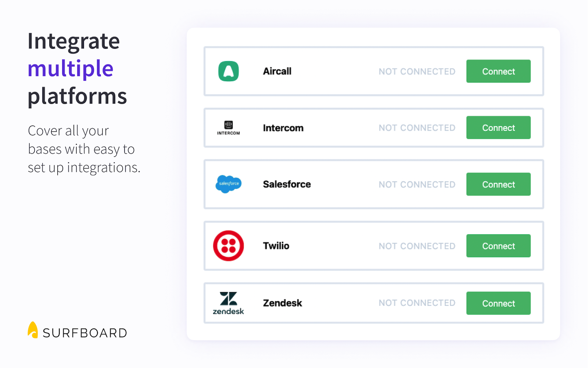Select the red Twilio logo icon

(x=228, y=246)
